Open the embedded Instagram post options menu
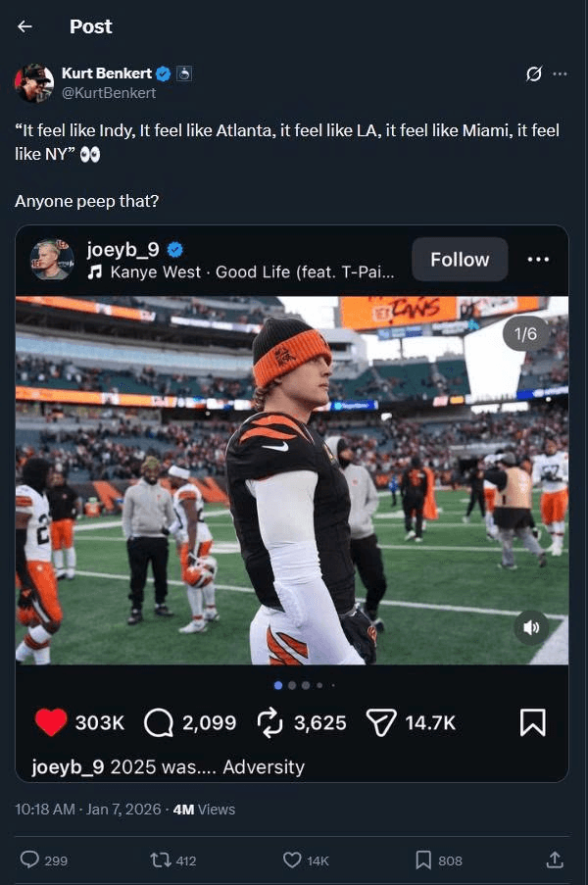 pyautogui.click(x=538, y=260)
